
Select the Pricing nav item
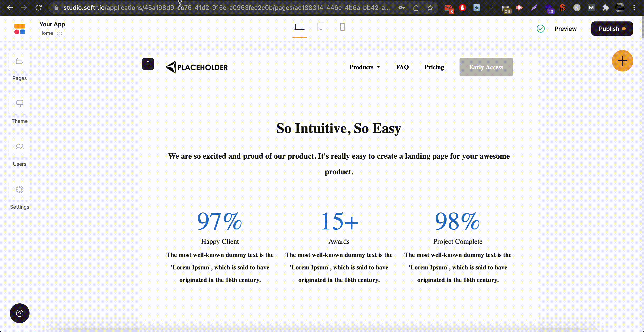tap(434, 67)
